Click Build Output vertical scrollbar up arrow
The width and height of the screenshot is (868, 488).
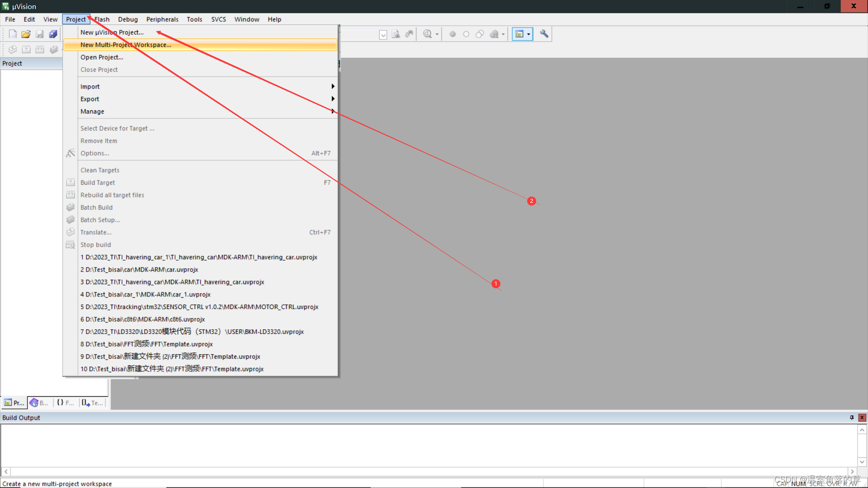point(862,430)
